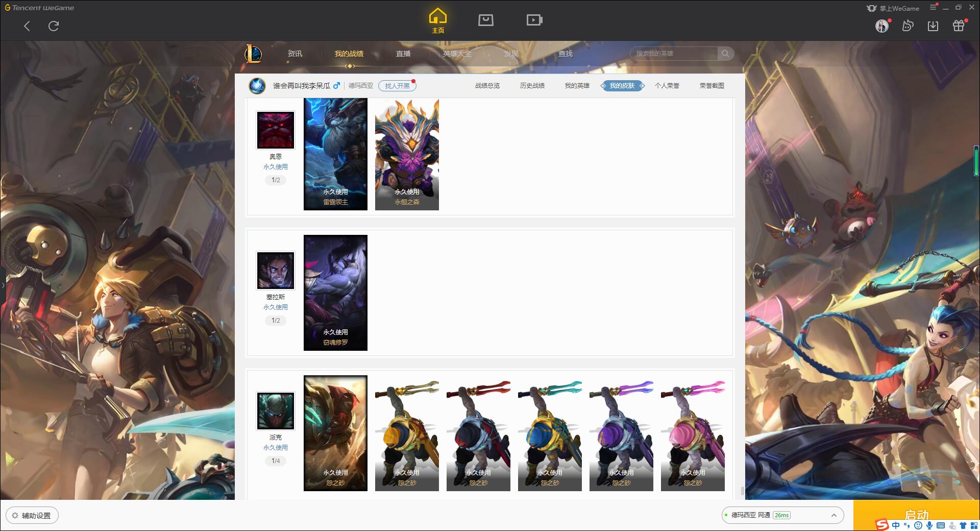
Task: Open the download manager icon
Action: pyautogui.click(x=933, y=26)
